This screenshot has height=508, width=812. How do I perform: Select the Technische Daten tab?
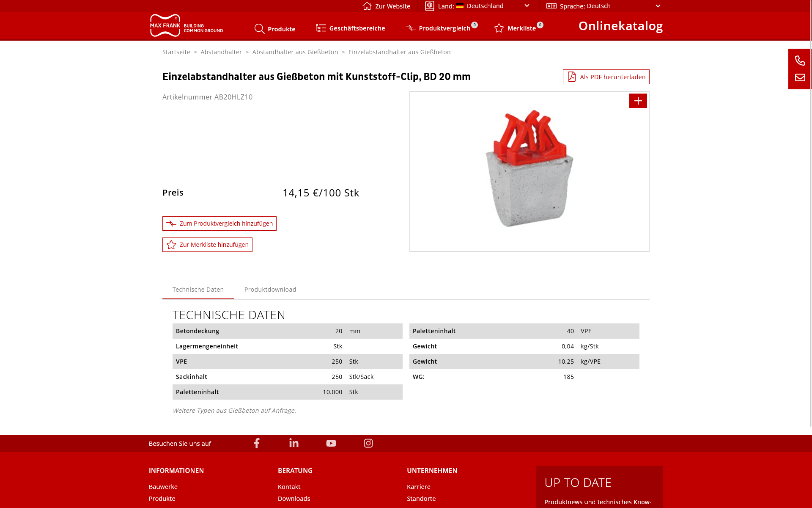[x=198, y=290]
